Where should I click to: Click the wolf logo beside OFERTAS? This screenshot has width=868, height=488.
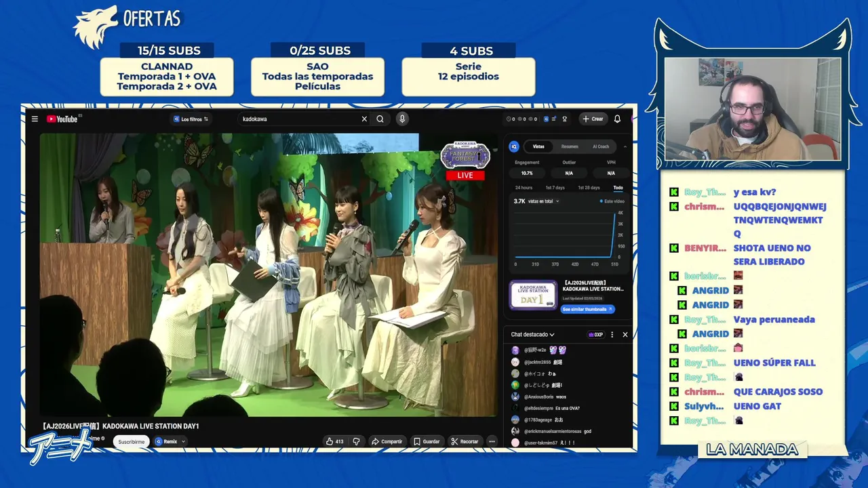tap(96, 28)
